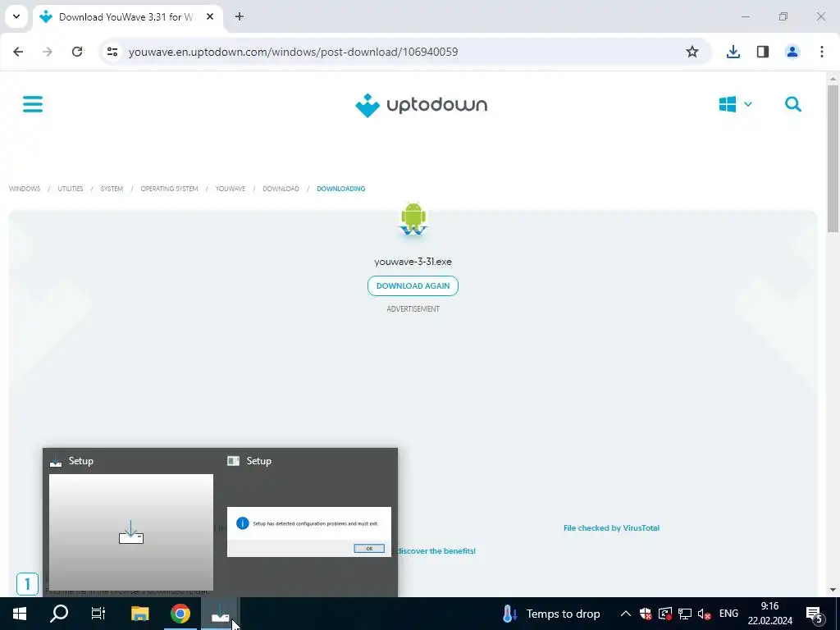View site information icon in address bar
The width and height of the screenshot is (840, 630).
[112, 52]
